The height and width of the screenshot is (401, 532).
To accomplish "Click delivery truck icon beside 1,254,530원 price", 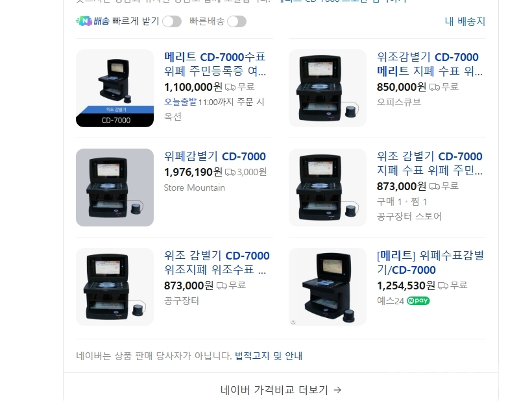I will point(442,286).
